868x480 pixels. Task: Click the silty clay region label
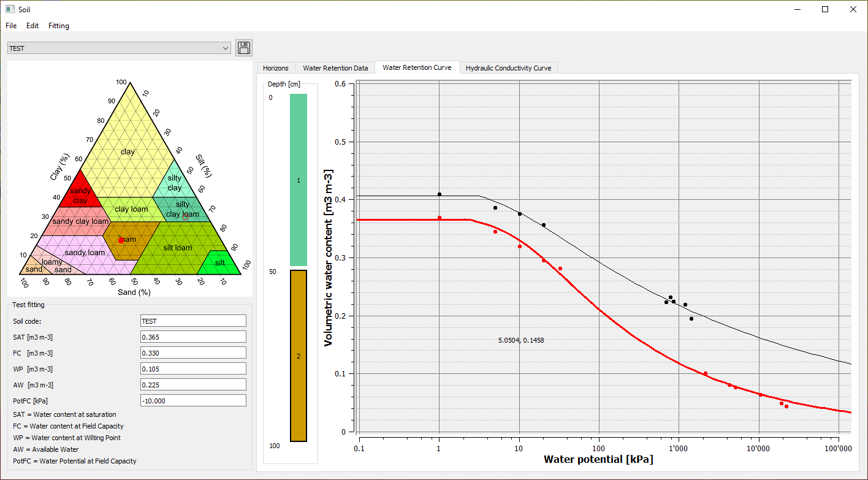coord(175,183)
